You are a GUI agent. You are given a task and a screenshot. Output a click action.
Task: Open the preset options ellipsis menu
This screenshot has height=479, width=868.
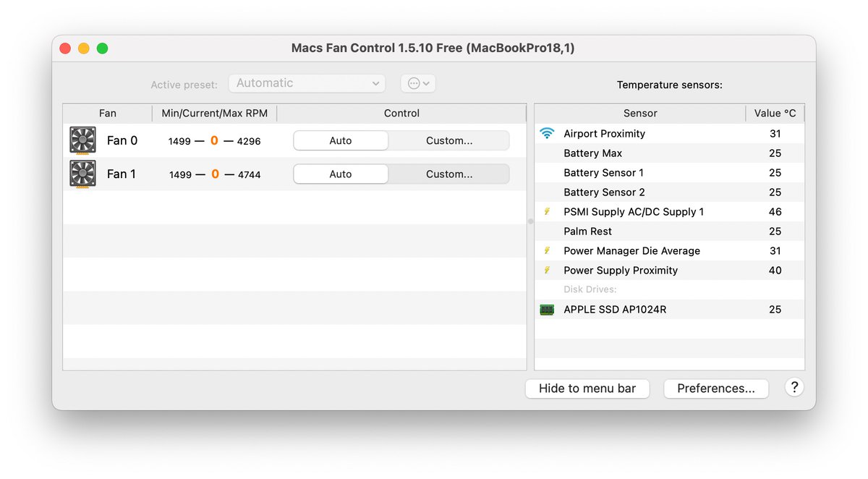418,83
